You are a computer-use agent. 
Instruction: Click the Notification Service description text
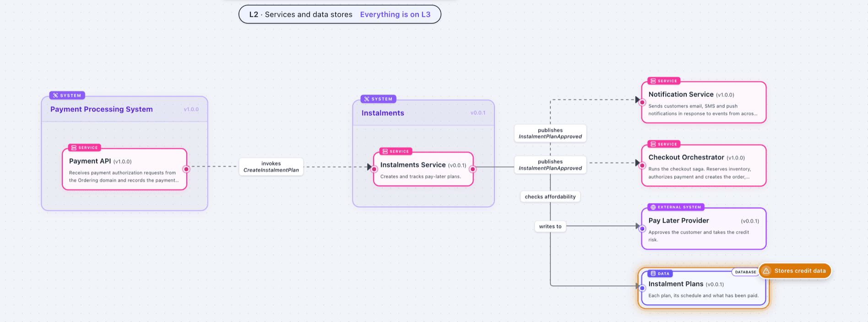[703, 110]
